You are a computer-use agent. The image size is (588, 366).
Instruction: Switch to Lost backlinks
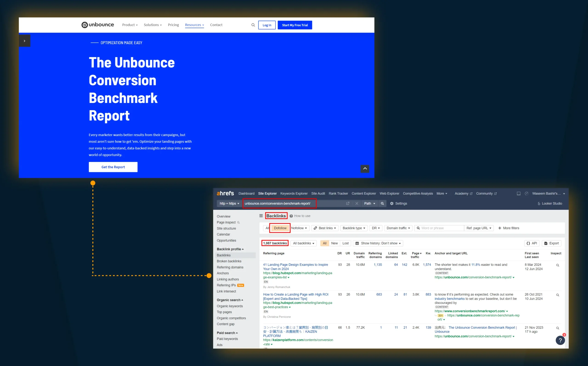point(345,243)
